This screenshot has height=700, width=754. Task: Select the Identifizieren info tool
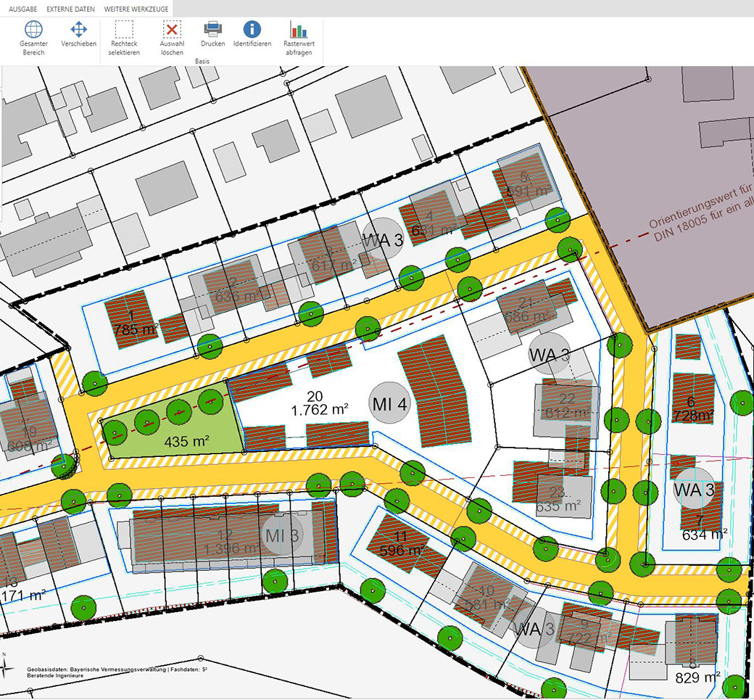click(x=252, y=29)
